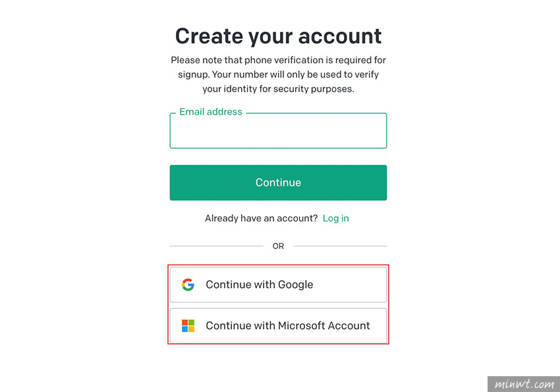Click the green square in the Microsoft logo

tap(192, 323)
